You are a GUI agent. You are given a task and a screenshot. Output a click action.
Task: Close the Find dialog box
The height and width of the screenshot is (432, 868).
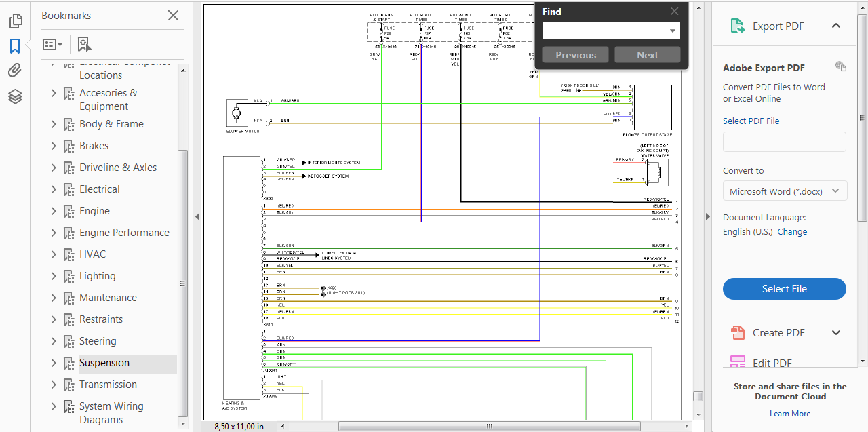coord(674,12)
